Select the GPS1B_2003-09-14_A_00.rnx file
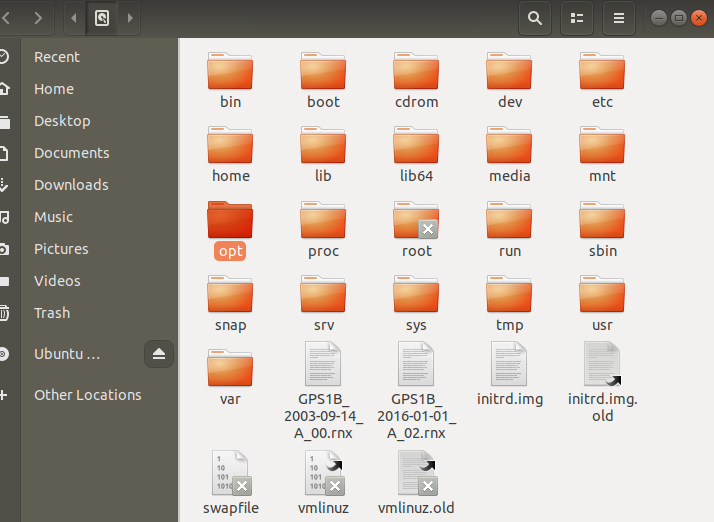Viewport: 714px width, 522px height. (323, 391)
